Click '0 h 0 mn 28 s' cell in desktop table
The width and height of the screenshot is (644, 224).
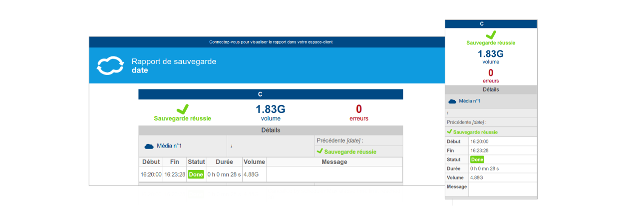(224, 174)
